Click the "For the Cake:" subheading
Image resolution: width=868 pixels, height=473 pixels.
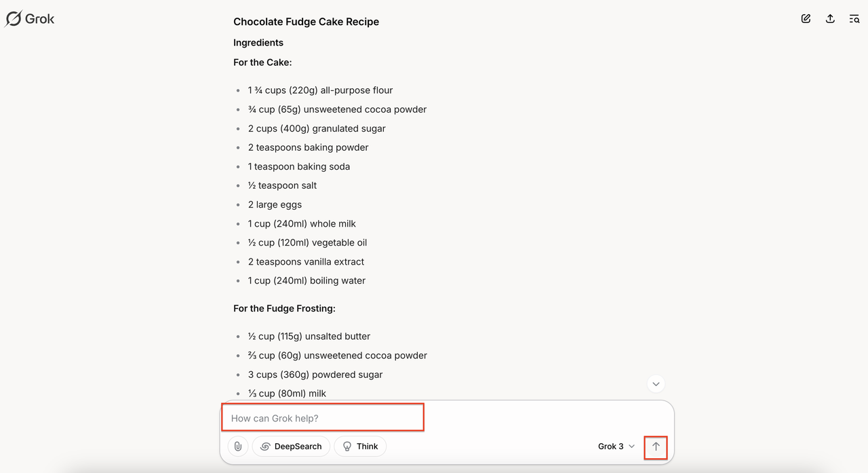pyautogui.click(x=262, y=62)
